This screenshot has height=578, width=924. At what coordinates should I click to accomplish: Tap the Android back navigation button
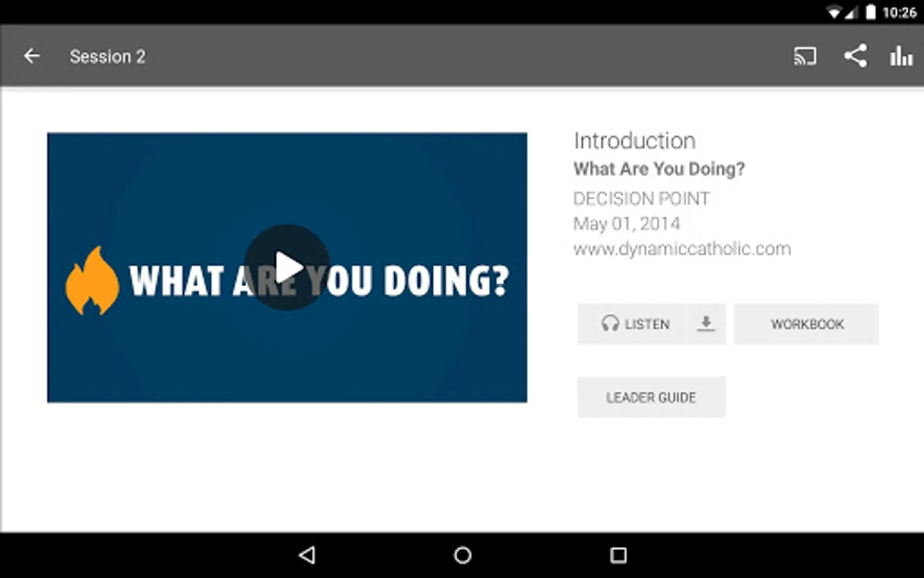click(x=307, y=555)
